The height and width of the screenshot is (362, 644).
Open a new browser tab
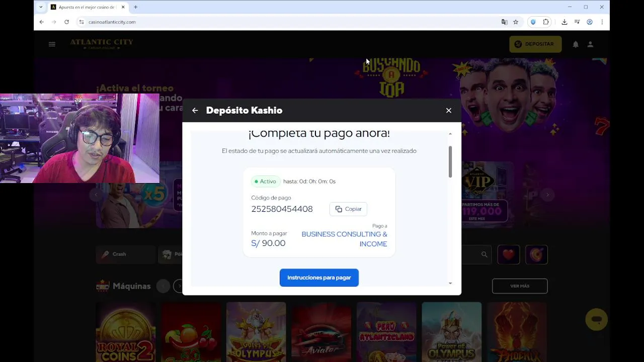pyautogui.click(x=135, y=7)
